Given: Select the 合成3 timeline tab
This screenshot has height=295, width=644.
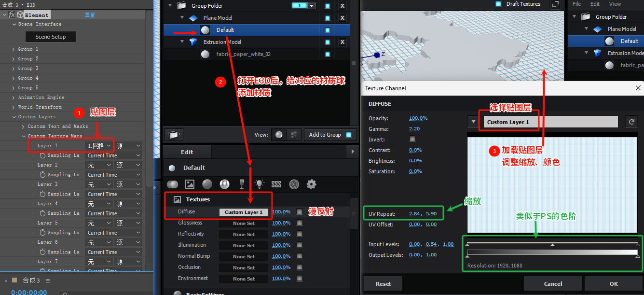Looking at the screenshot, I should coord(31,281).
